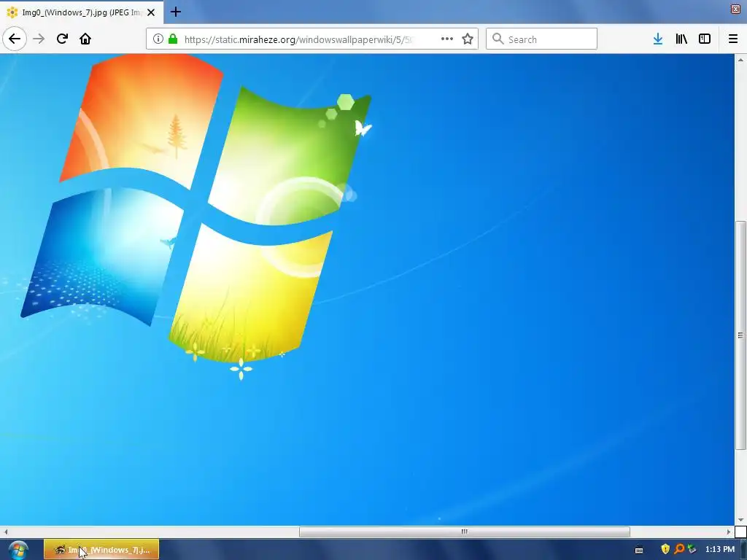This screenshot has width=747, height=560.
Task: Click the magnifier icon in Search box
Action: coord(498,39)
